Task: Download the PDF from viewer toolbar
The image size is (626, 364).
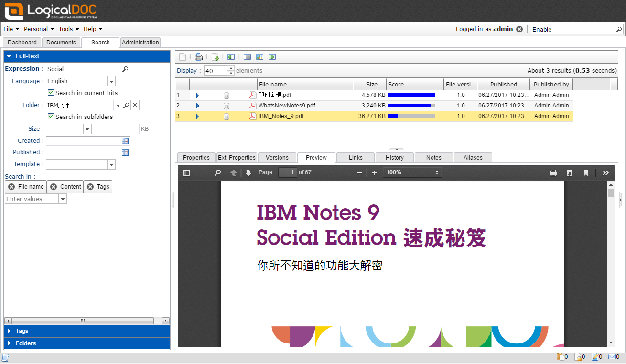Action: coord(570,172)
